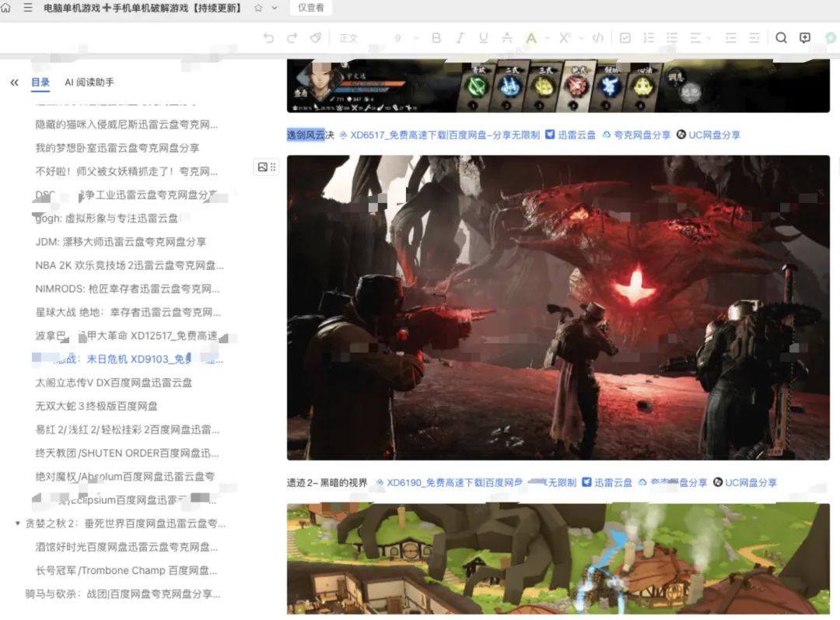Image resolution: width=840 pixels, height=620 pixels.
Task: Jump to 隐藏的猫咪入侵威尼斯 outline entry
Action: pyautogui.click(x=127, y=124)
